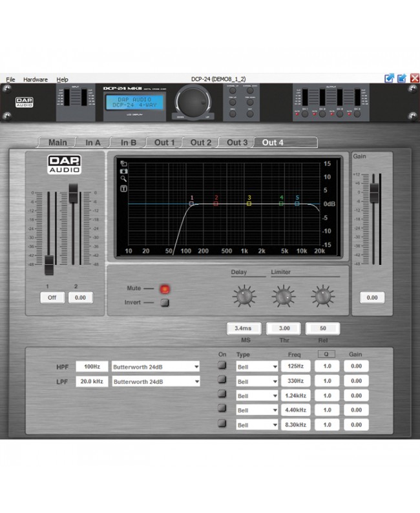Select red EQ band 2 node on the curve
The image size is (420, 513).
tap(216, 204)
